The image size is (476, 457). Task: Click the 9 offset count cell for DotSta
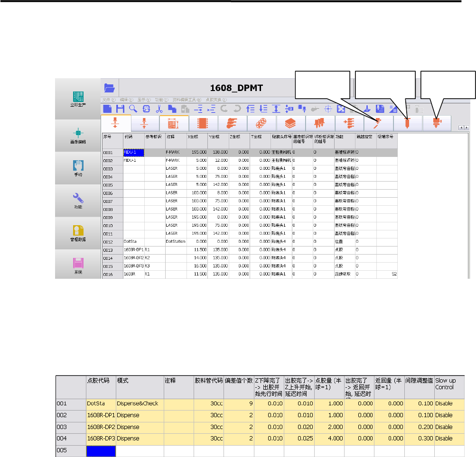click(x=239, y=403)
